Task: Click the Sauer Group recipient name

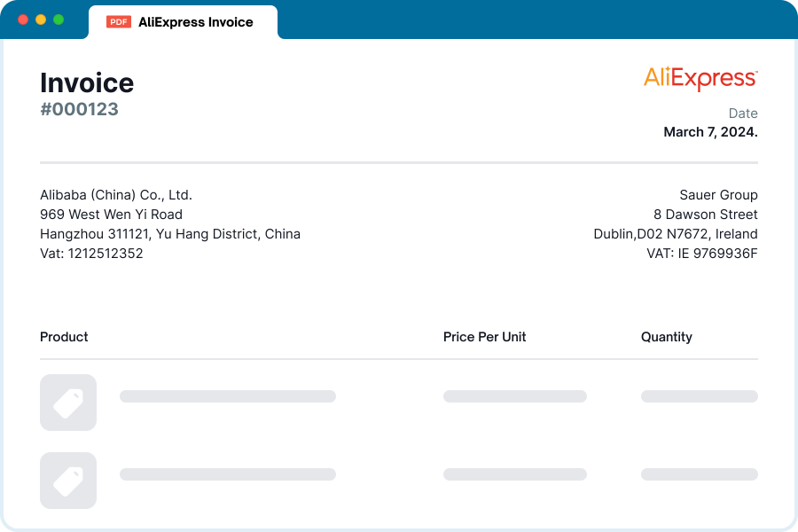Action: 718,195
